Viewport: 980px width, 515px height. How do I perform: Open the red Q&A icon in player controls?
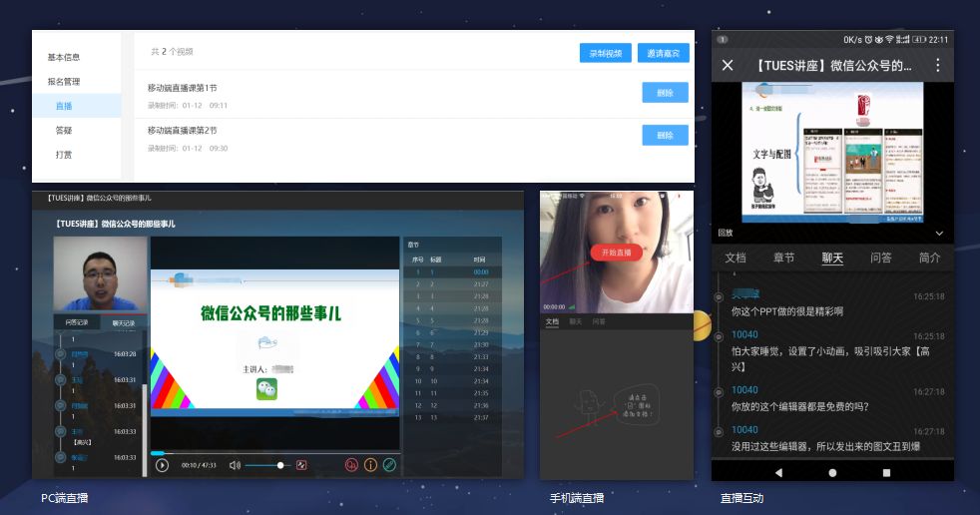tap(352, 465)
